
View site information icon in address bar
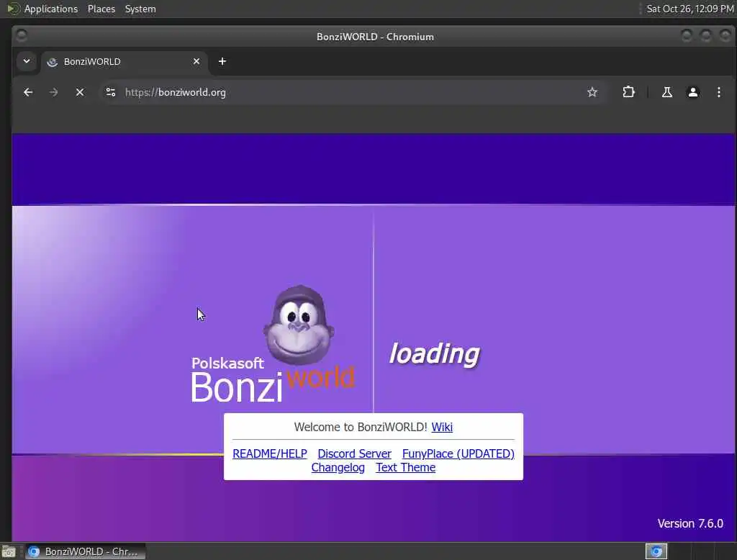coord(111,92)
